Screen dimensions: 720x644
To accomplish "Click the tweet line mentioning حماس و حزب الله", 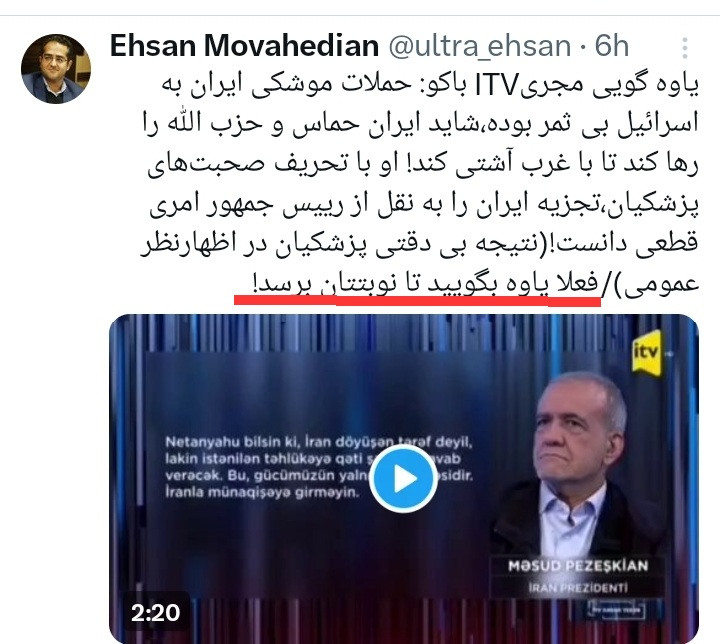I will (x=420, y=124).
